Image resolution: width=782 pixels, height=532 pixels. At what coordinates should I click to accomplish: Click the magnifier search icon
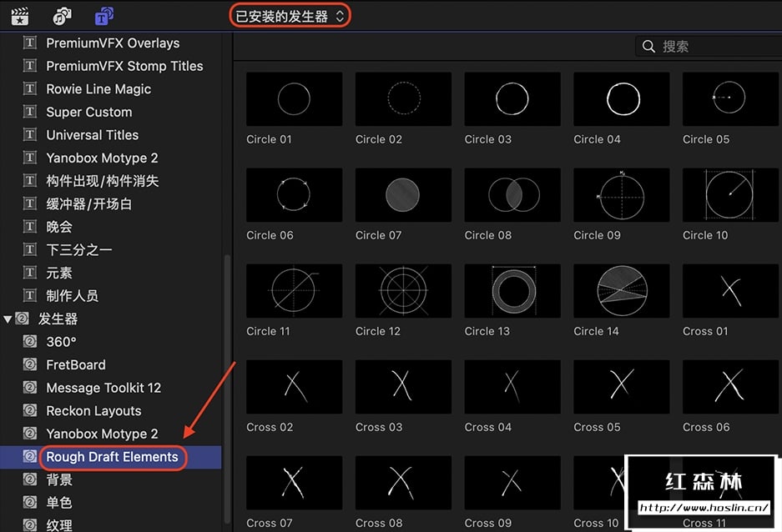click(648, 47)
